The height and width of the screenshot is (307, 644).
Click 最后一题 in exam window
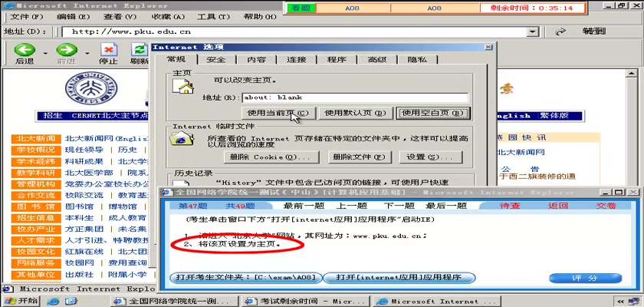[x=446, y=206]
